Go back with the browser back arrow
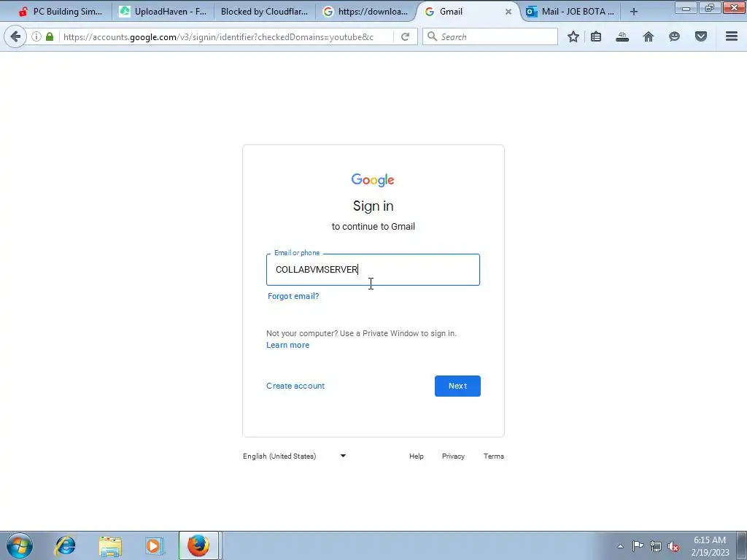Screen dimensions: 747x560 point(15,36)
